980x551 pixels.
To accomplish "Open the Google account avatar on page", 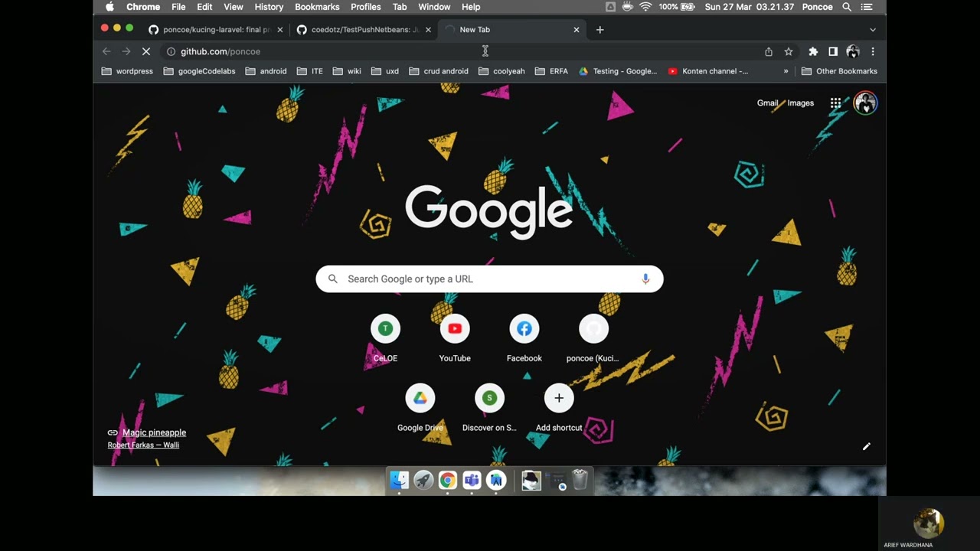I will click(865, 103).
